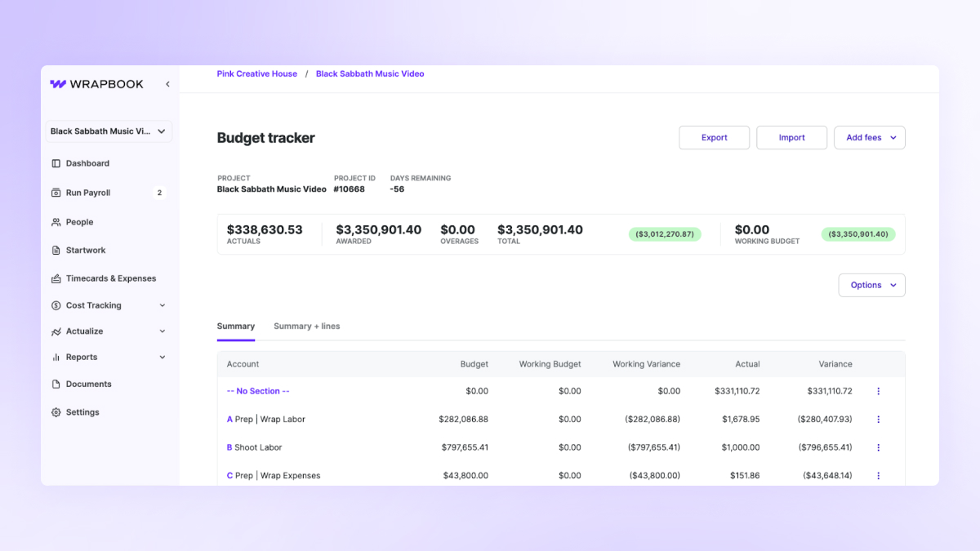Click the $1,678.95 actual cell
The image size is (980, 551).
741,420
